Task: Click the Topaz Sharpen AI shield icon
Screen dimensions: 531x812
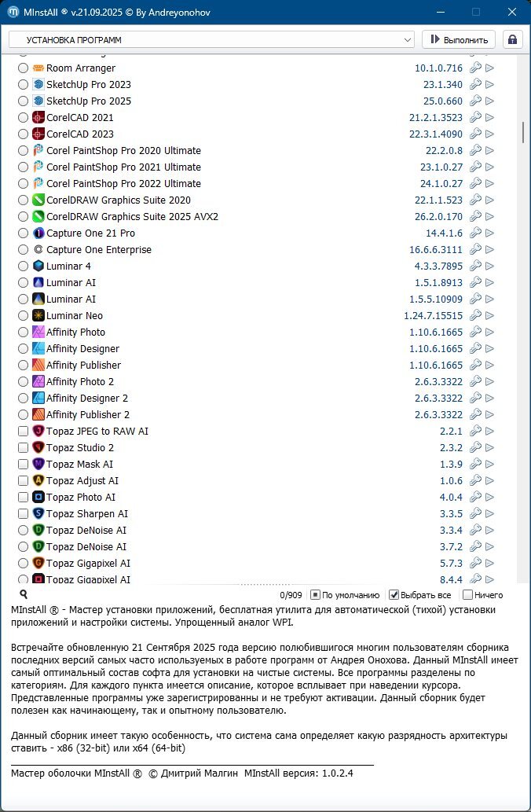Action: (39, 514)
